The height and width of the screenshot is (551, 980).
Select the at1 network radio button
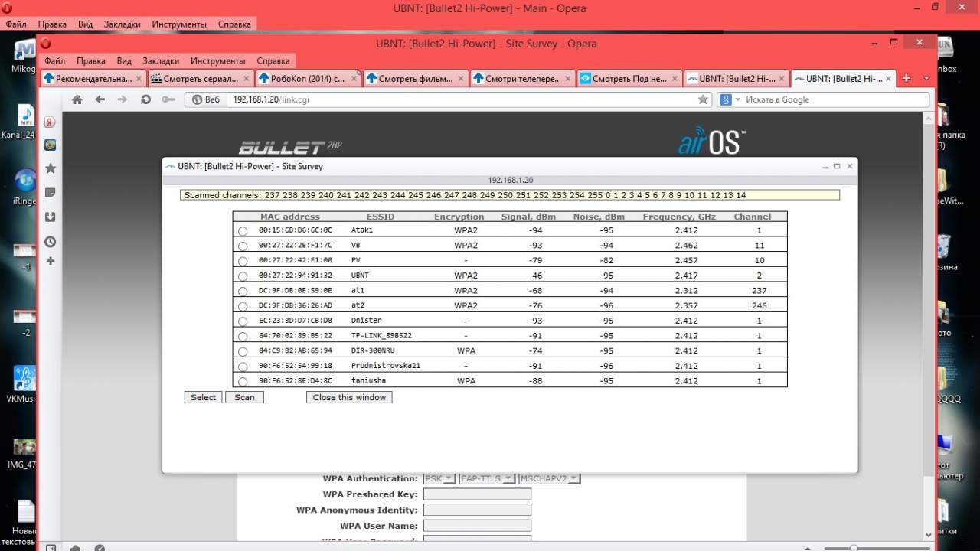point(243,292)
